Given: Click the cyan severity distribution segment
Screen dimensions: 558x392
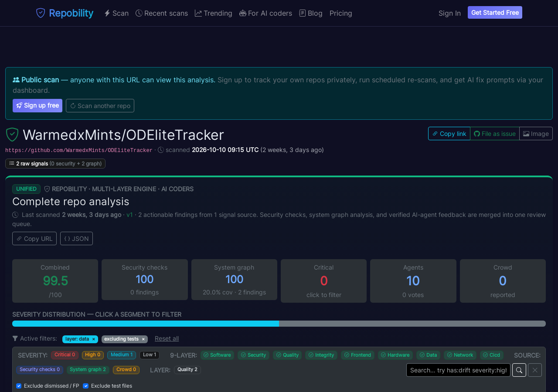Looking at the screenshot, I should pos(146,324).
